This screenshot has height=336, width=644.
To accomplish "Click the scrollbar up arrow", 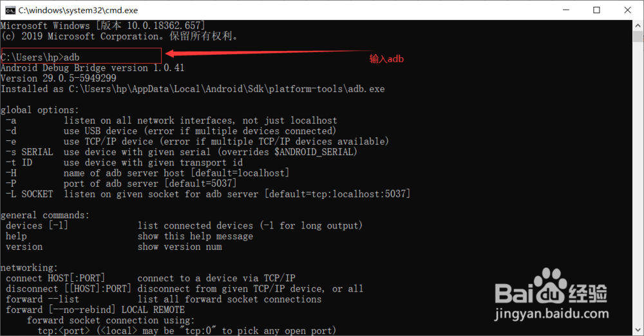I will (x=638, y=25).
